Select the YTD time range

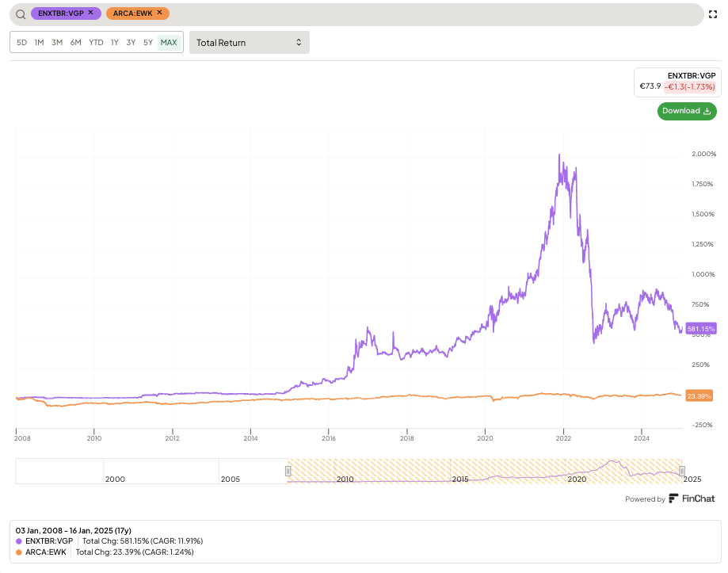pos(96,42)
